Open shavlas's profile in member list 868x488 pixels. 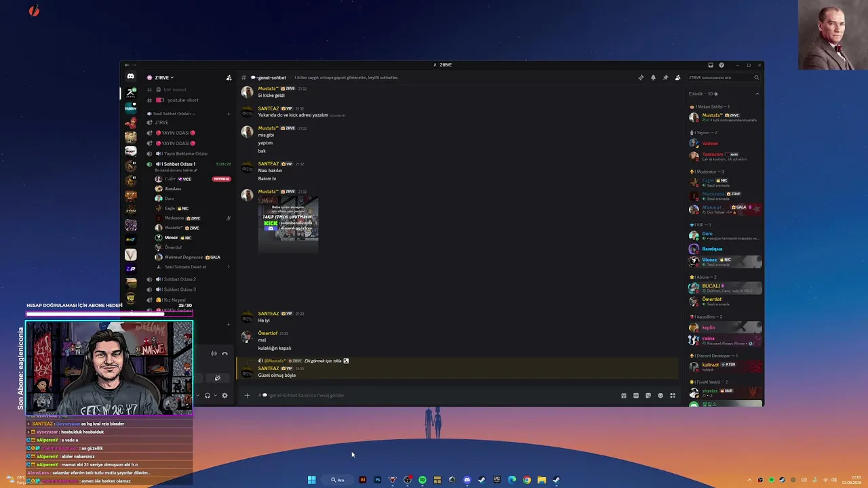coord(725,392)
